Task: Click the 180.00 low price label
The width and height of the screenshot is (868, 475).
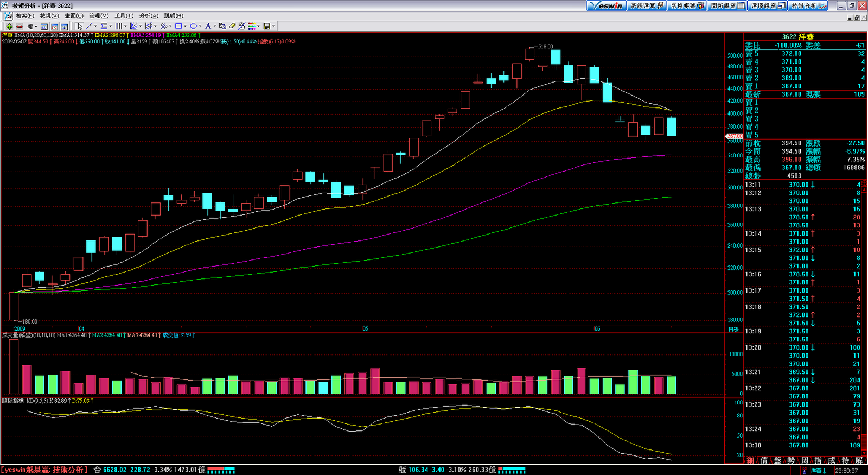Action: pos(30,321)
